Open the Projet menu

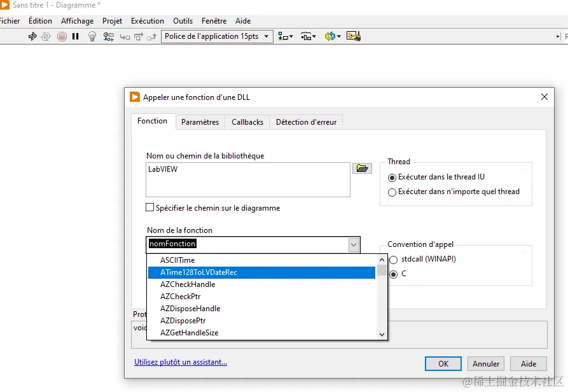(113, 21)
